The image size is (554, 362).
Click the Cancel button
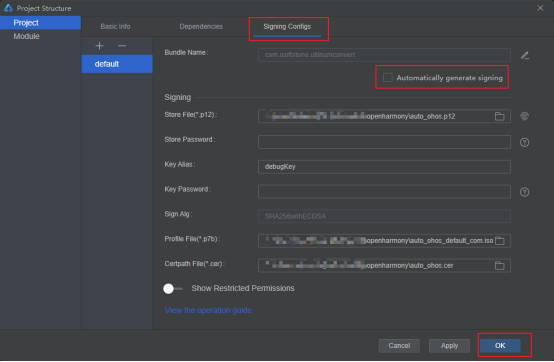click(399, 346)
